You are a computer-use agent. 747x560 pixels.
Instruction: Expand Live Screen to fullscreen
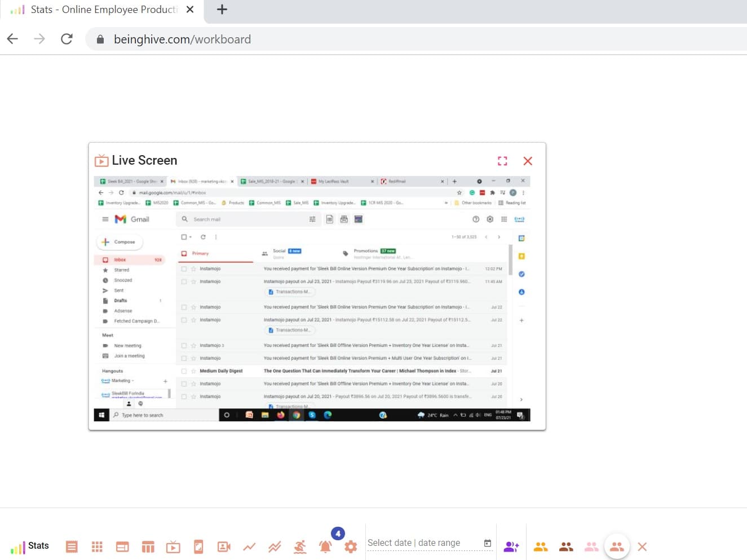tap(502, 161)
